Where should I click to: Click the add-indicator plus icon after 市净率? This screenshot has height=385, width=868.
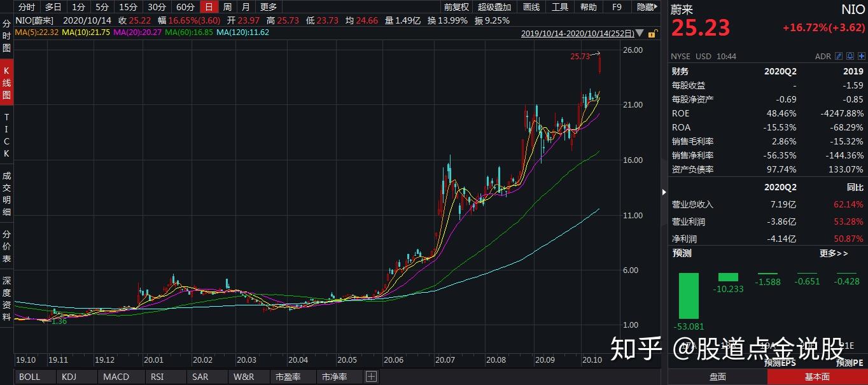click(x=370, y=377)
